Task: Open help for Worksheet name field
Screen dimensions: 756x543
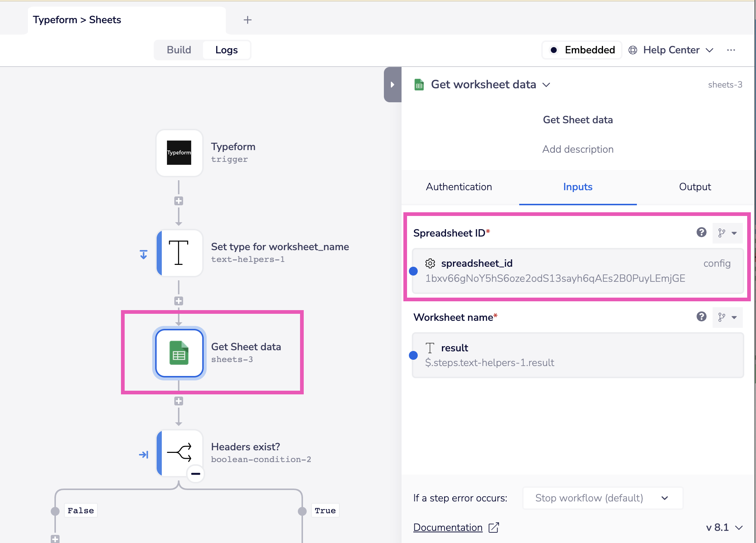Action: 701,317
